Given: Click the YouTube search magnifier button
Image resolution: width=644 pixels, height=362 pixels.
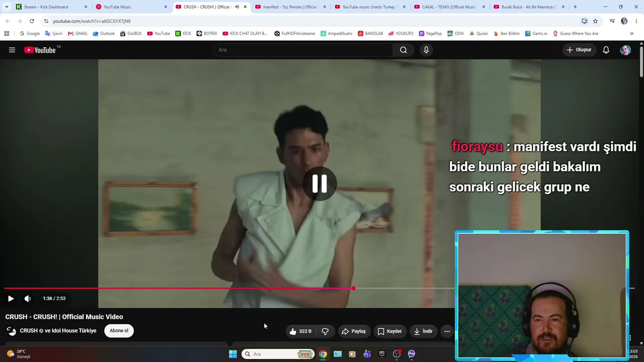Looking at the screenshot, I should (404, 50).
